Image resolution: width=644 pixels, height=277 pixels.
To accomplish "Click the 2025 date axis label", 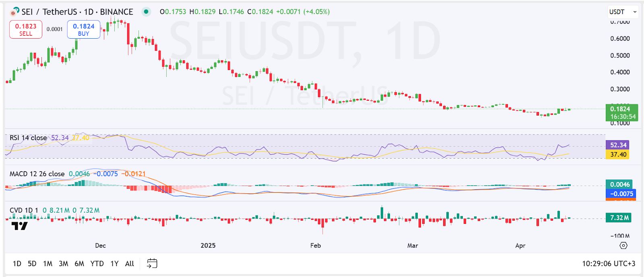I will click(208, 245).
